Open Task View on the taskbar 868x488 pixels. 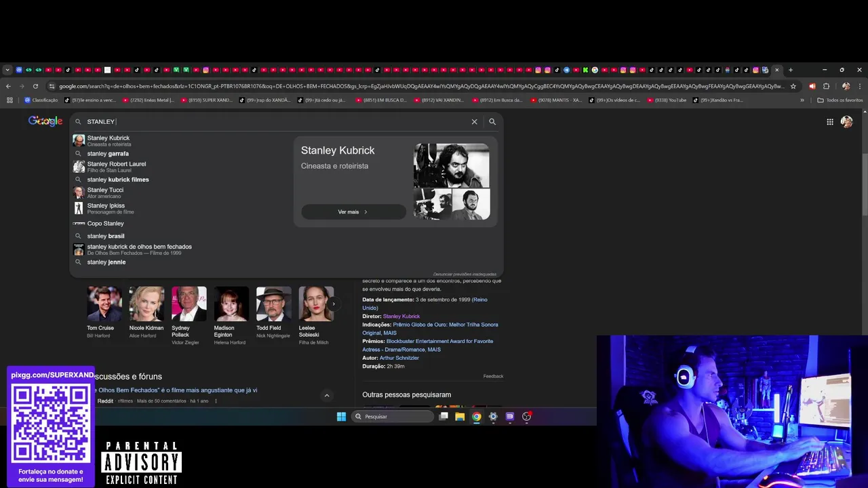(443, 417)
